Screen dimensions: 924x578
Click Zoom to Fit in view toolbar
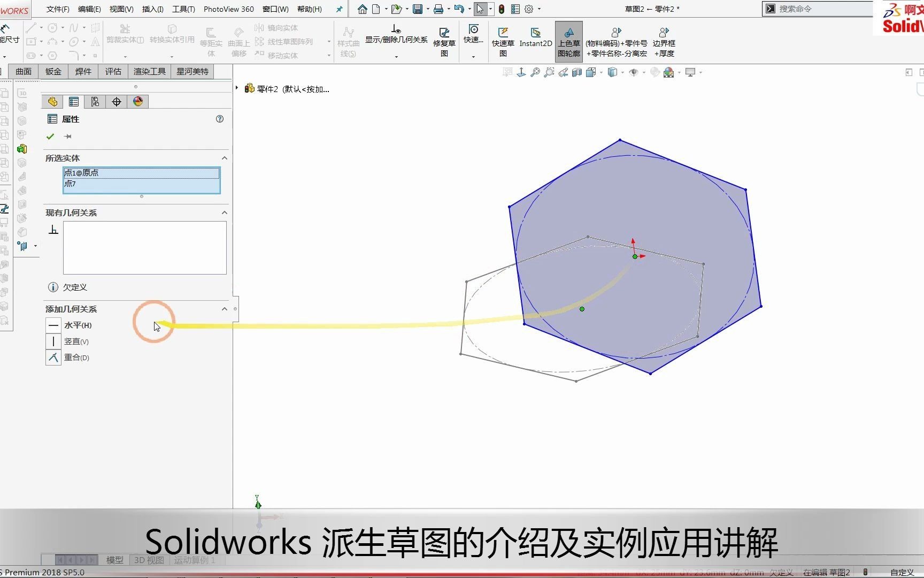click(x=535, y=72)
